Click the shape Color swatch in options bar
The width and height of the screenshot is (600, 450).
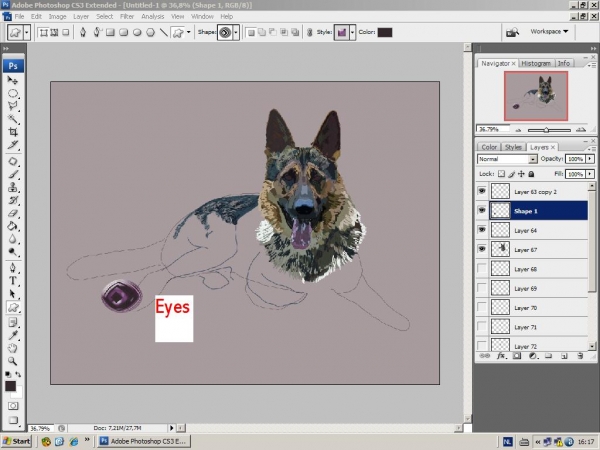pos(385,33)
